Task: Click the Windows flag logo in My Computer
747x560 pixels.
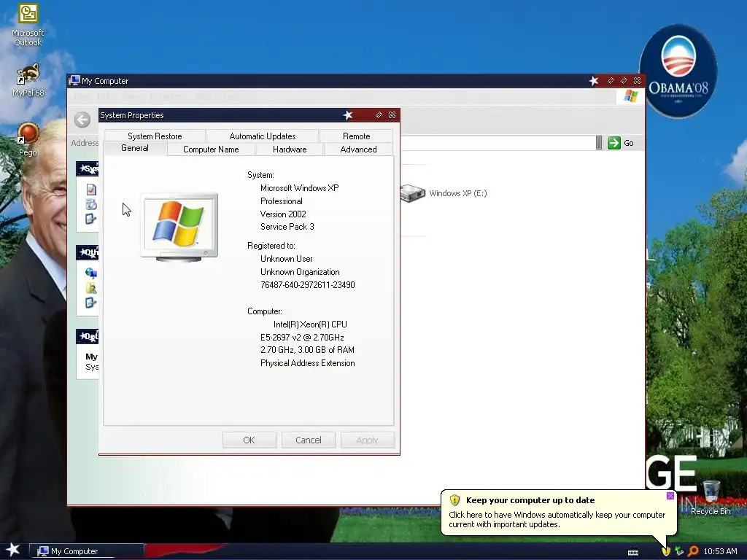Action: click(x=631, y=96)
